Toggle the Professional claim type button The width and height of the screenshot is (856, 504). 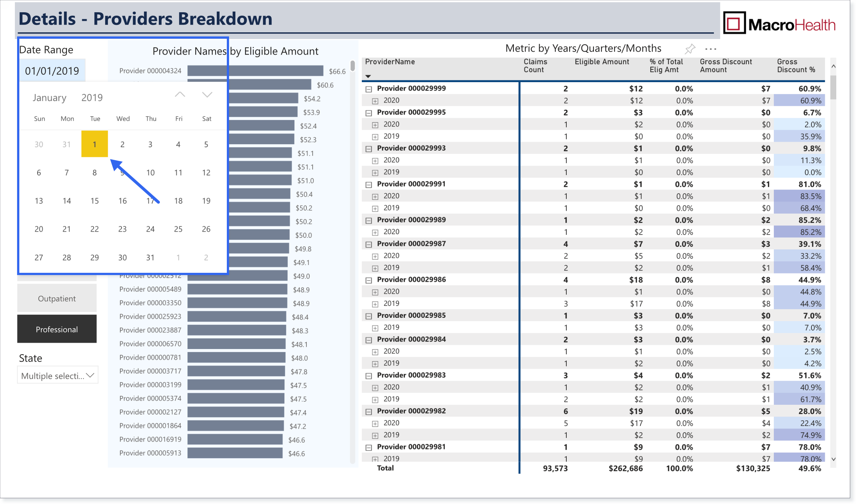(57, 329)
